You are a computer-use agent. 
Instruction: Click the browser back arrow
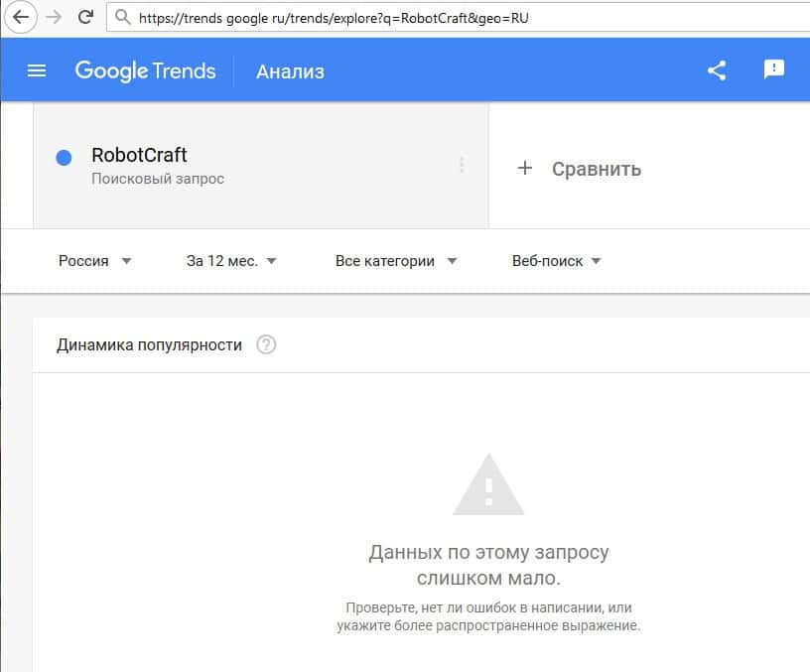point(21,17)
